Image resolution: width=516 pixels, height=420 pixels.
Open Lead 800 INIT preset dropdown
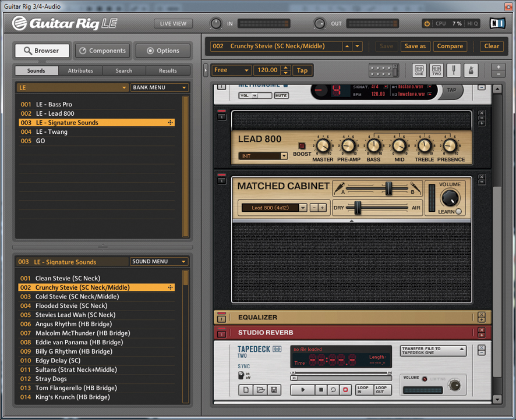coord(263,156)
